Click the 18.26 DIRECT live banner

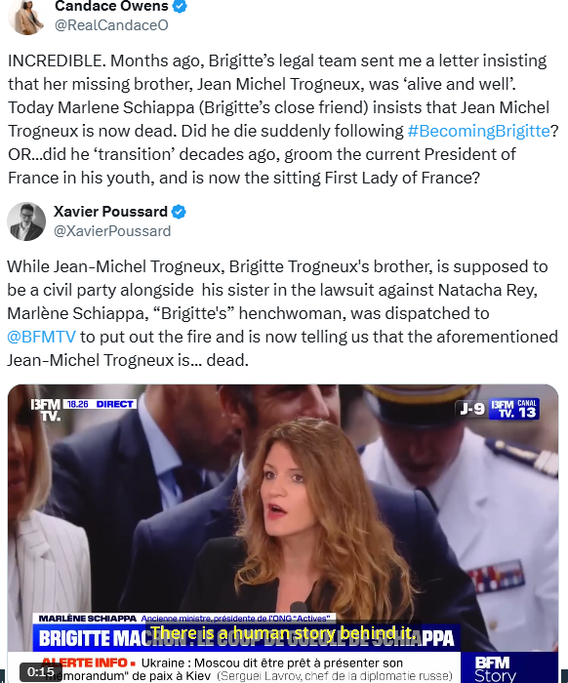tap(100, 404)
